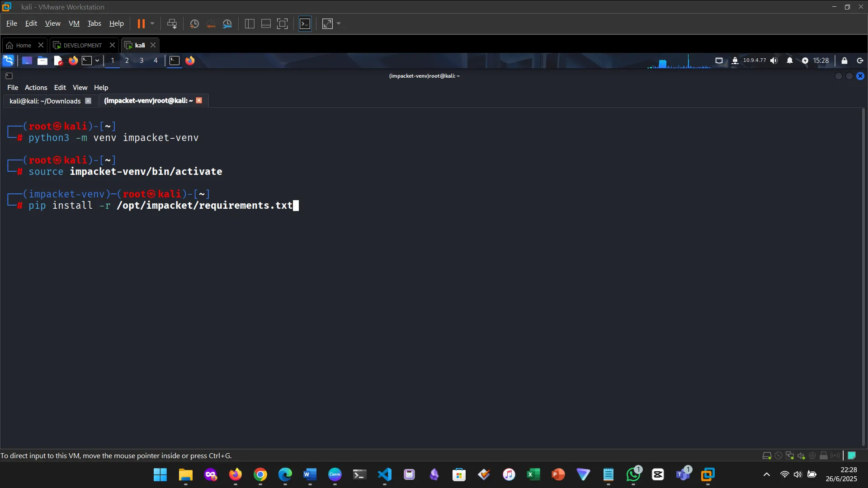Click the CPU usage graph in Kali panel
Screen dimensions: 868x488
click(x=678, y=60)
